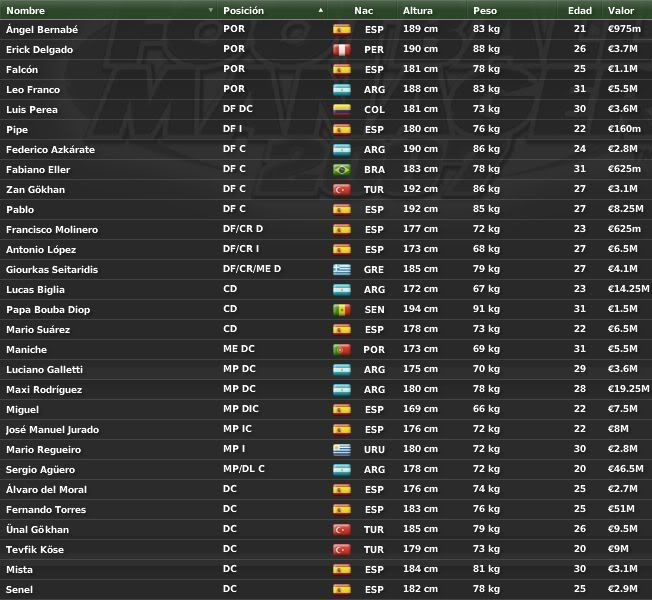Image resolution: width=652 pixels, height=600 pixels.
Task: Click Spain flag in Falcón row
Action: pyautogui.click(x=342, y=69)
